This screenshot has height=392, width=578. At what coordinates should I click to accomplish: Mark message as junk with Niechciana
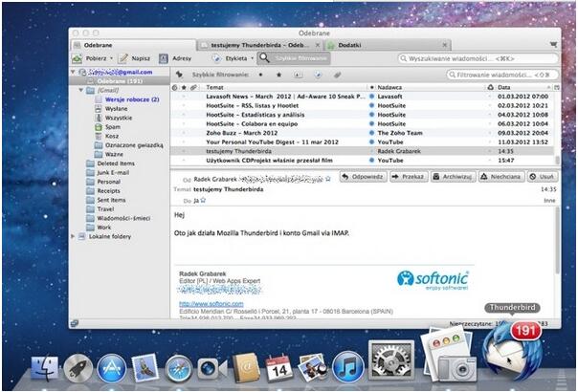[500, 177]
